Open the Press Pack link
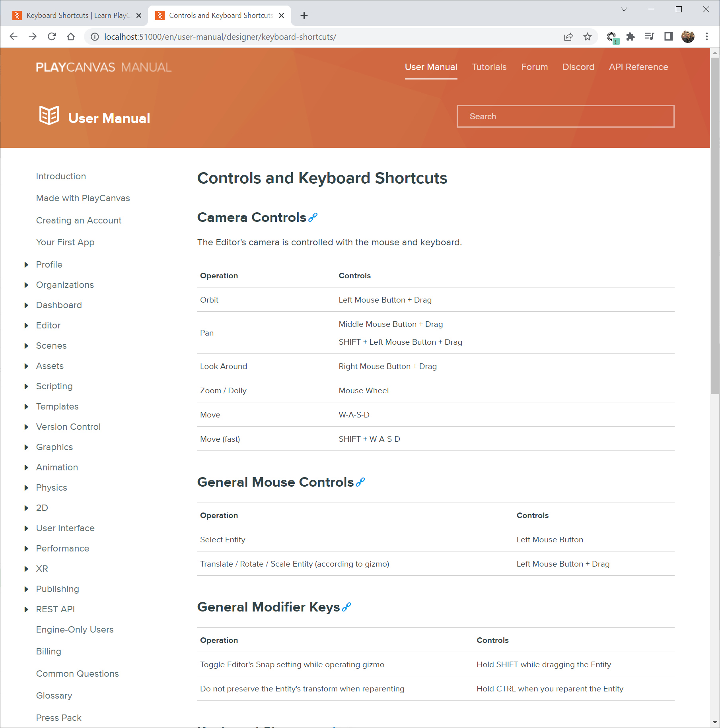This screenshot has height=728, width=720. [58, 718]
